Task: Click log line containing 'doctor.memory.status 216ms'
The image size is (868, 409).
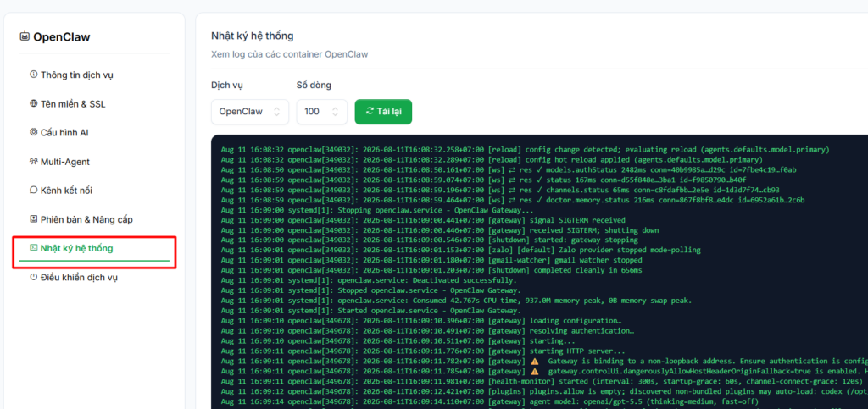Action: [513, 200]
